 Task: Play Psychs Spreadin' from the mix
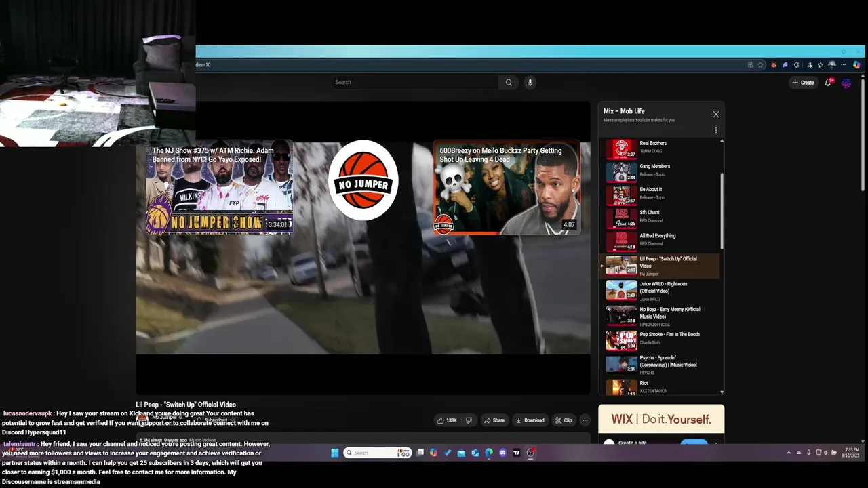pos(660,365)
